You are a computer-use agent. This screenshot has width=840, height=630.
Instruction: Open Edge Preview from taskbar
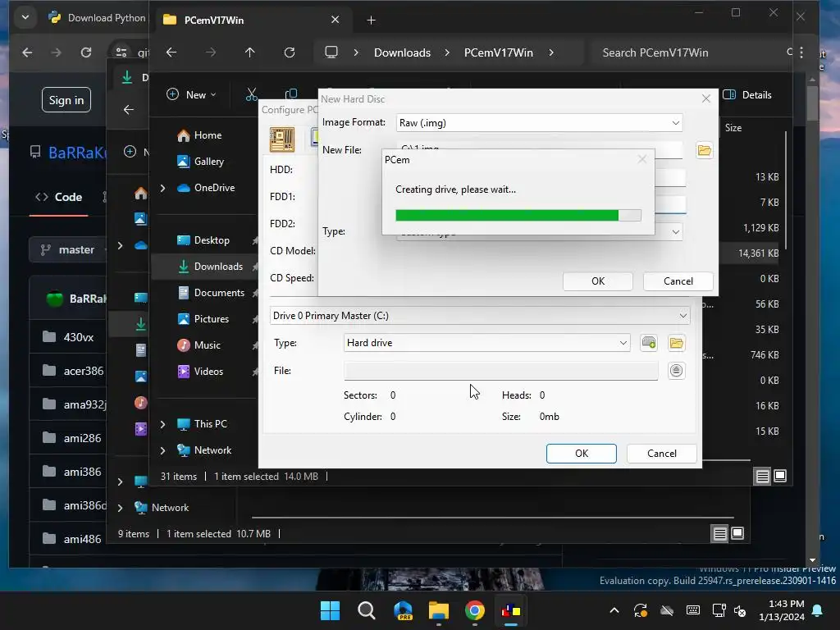point(403,610)
